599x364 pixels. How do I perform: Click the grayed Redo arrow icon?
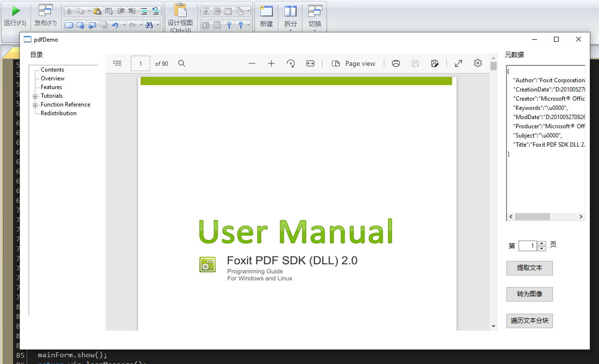pyautogui.click(x=132, y=25)
